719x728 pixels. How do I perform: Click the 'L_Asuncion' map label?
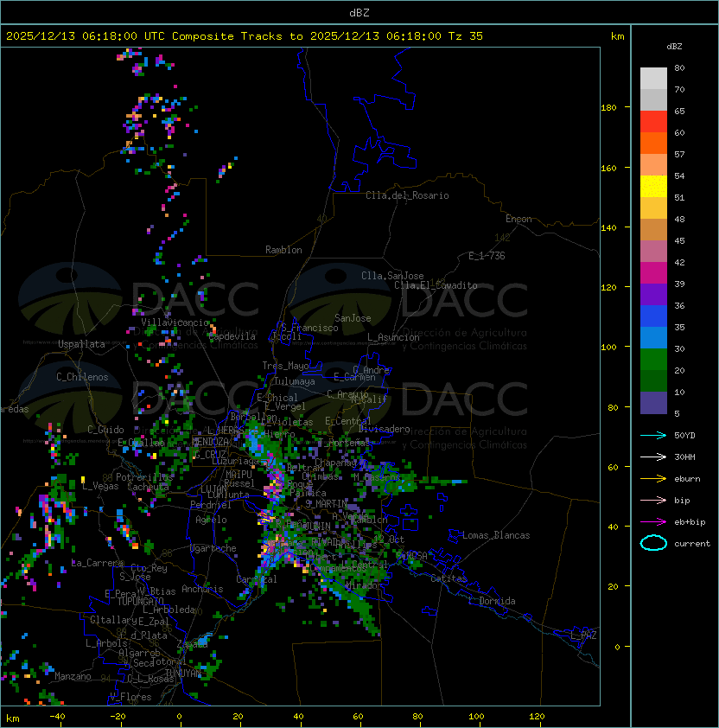point(393,337)
